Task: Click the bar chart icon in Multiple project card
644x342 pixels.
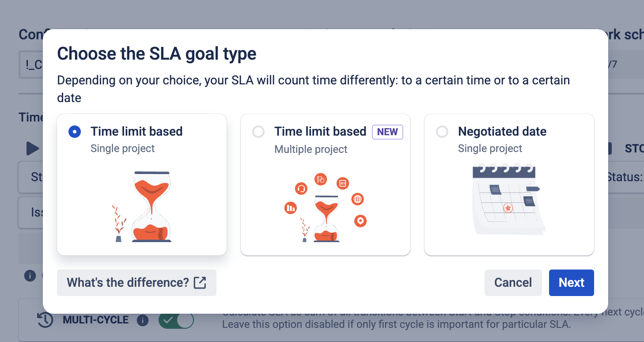Action: [x=291, y=208]
